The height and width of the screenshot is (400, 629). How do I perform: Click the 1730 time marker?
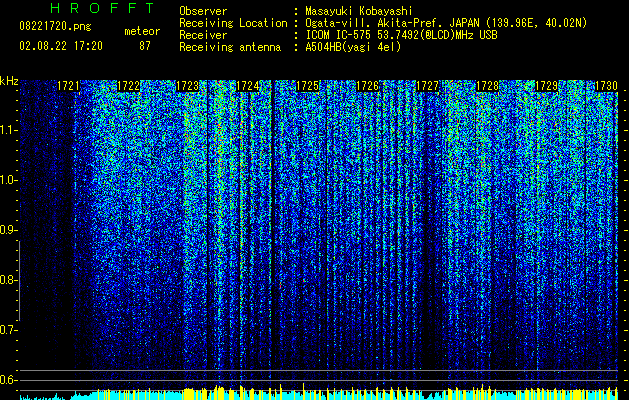606,86
